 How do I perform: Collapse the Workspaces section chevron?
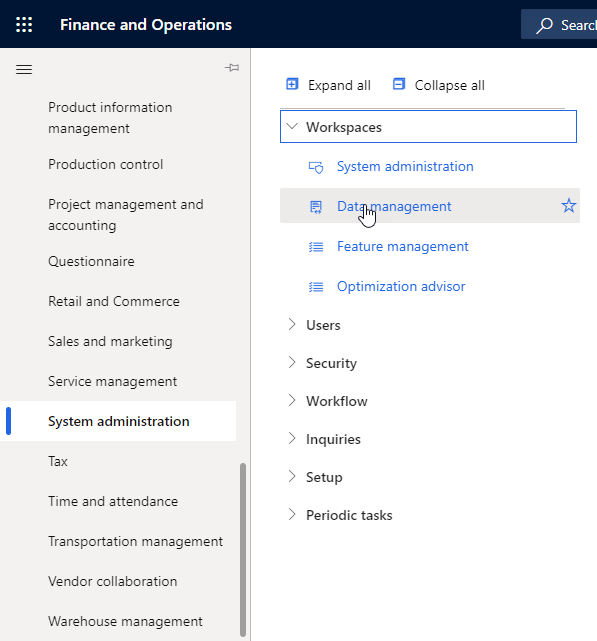292,126
